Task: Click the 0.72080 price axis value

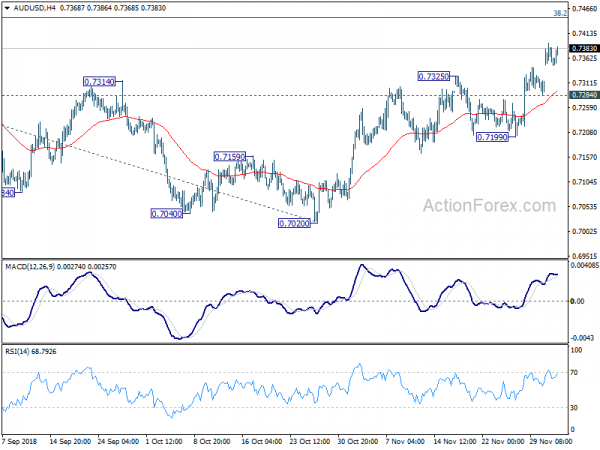Action: pos(584,132)
